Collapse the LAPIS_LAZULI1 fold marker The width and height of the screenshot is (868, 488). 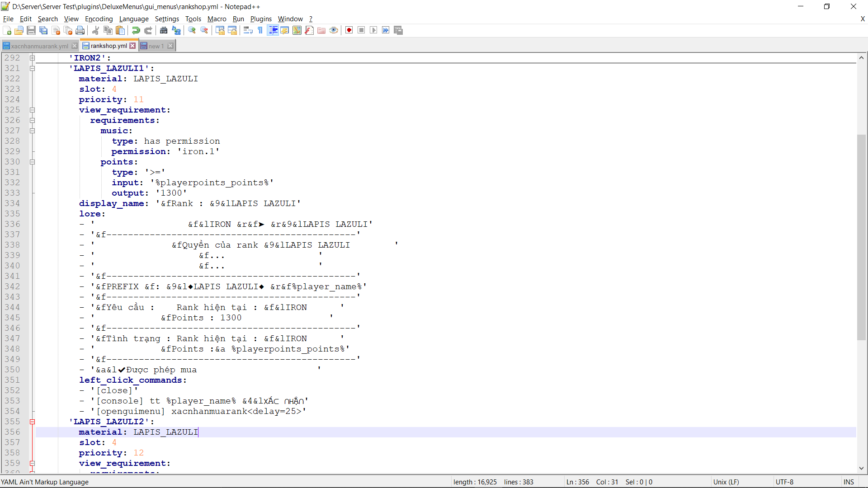pos(32,68)
